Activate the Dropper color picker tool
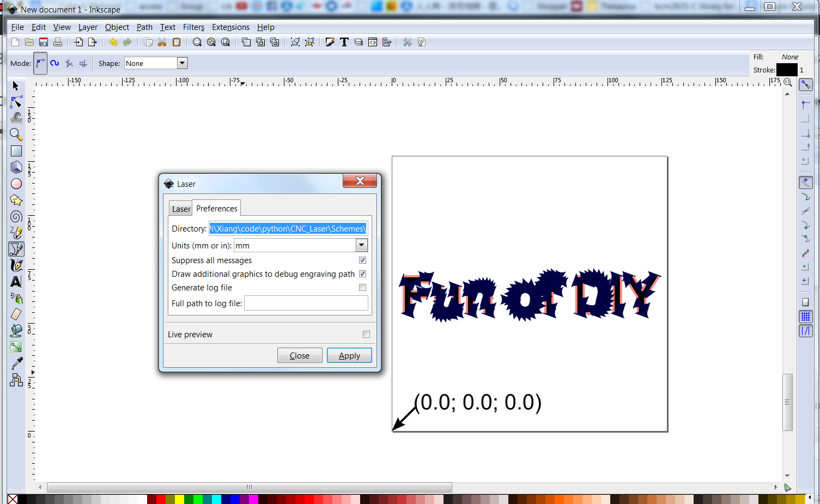 coord(16,363)
